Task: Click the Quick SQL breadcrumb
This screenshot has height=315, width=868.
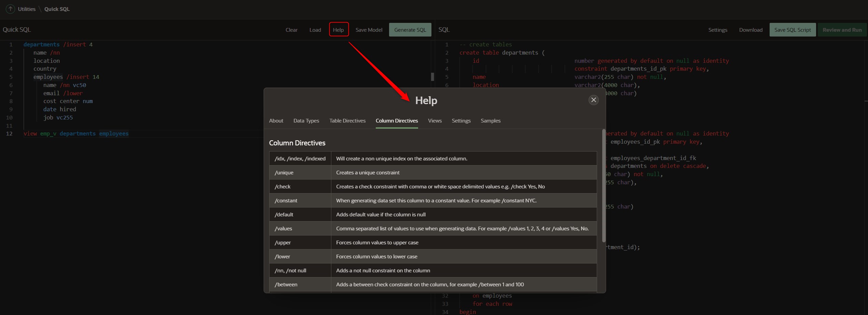Action: (57, 9)
